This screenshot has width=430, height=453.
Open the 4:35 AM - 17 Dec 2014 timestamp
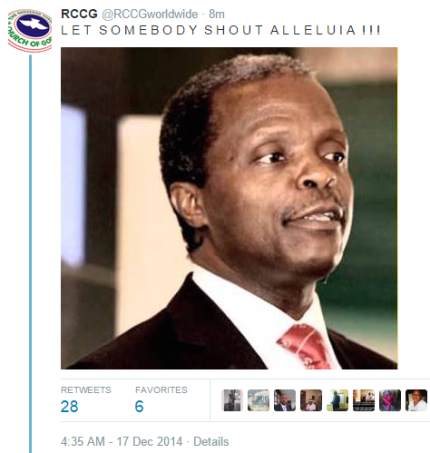point(122,441)
